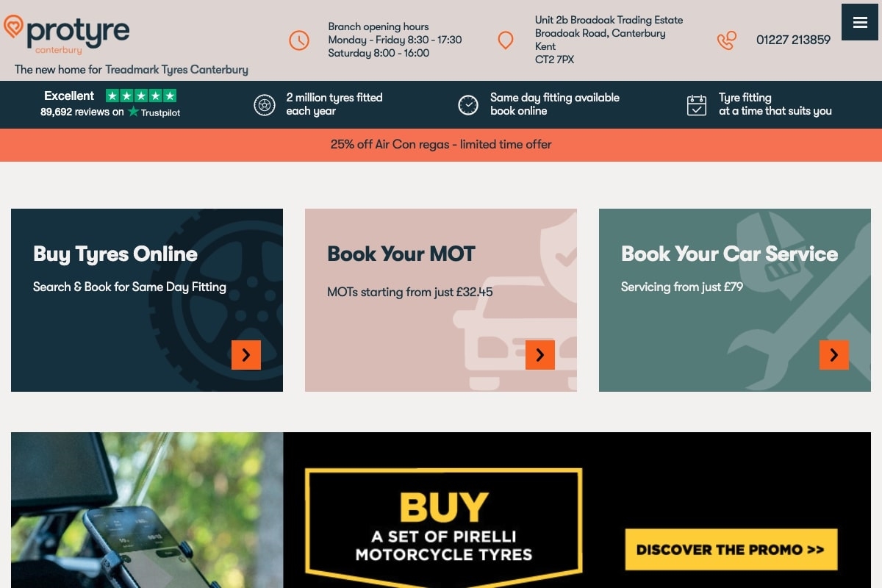Call the 01227 213859 phone number

coord(793,40)
